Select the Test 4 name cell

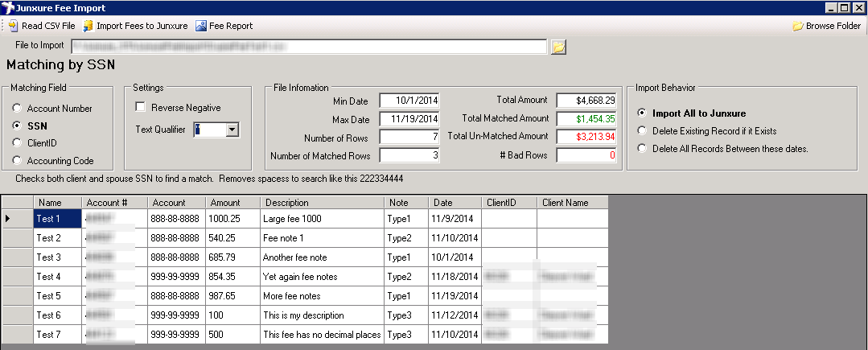point(58,277)
